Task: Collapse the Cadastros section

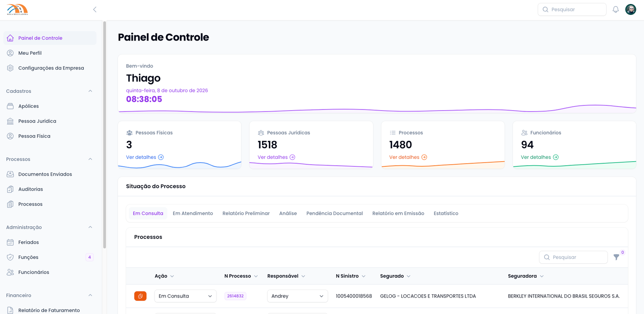Action: pyautogui.click(x=90, y=91)
